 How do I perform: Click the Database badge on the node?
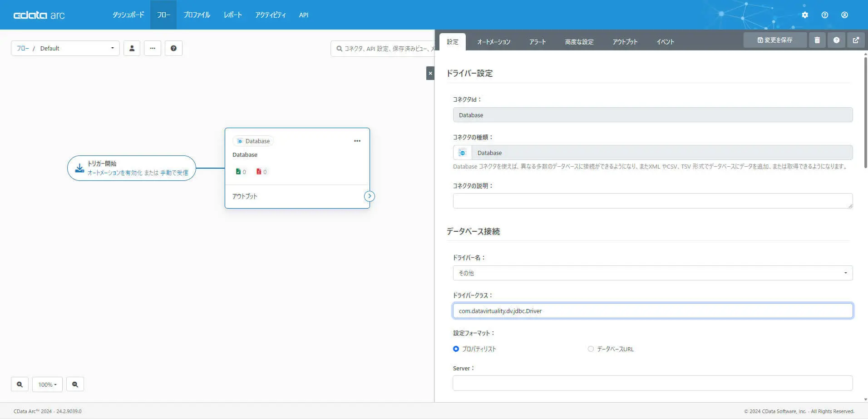point(253,141)
